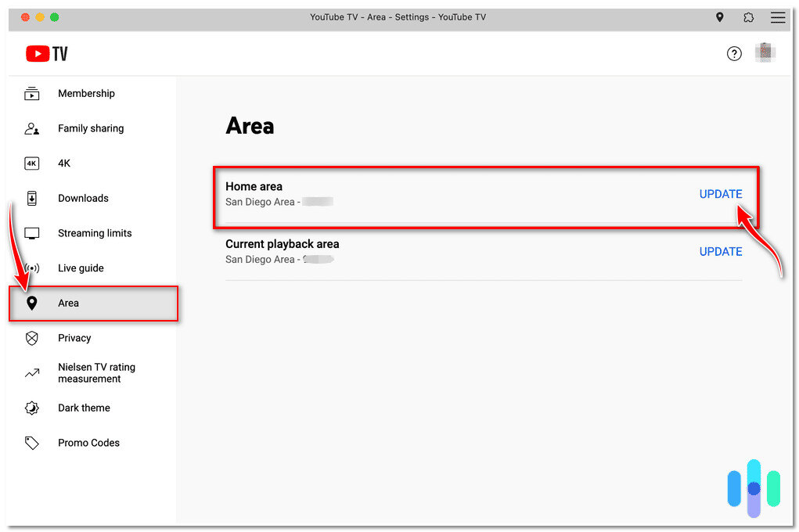Click the location pin icon in title bar

pos(720,17)
